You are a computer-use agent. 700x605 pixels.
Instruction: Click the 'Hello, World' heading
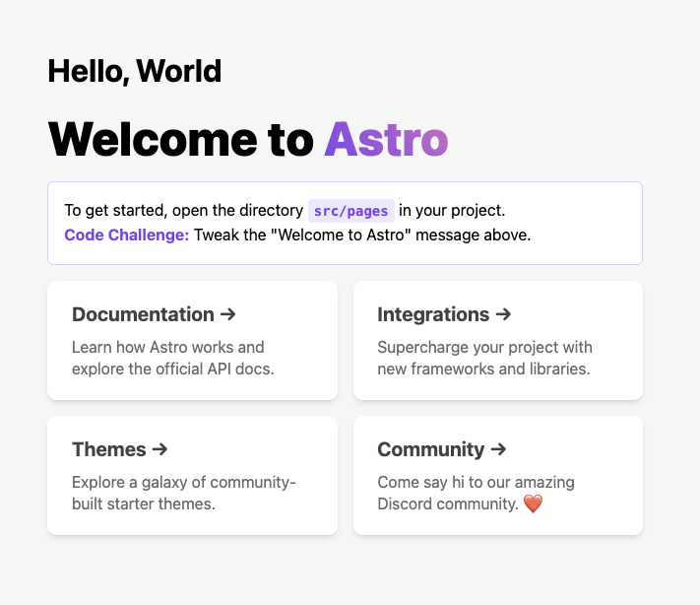click(134, 71)
